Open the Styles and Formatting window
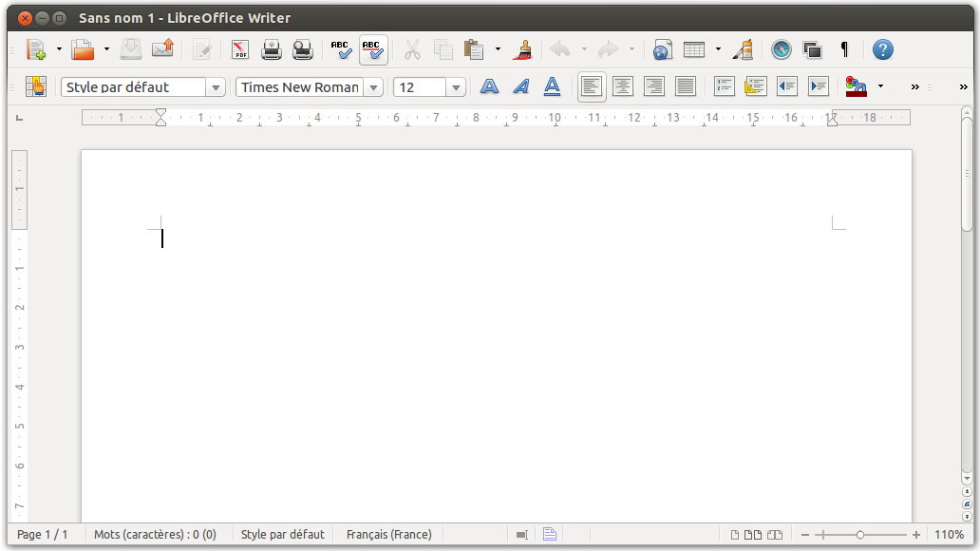The height and width of the screenshot is (551, 980). pos(36,86)
